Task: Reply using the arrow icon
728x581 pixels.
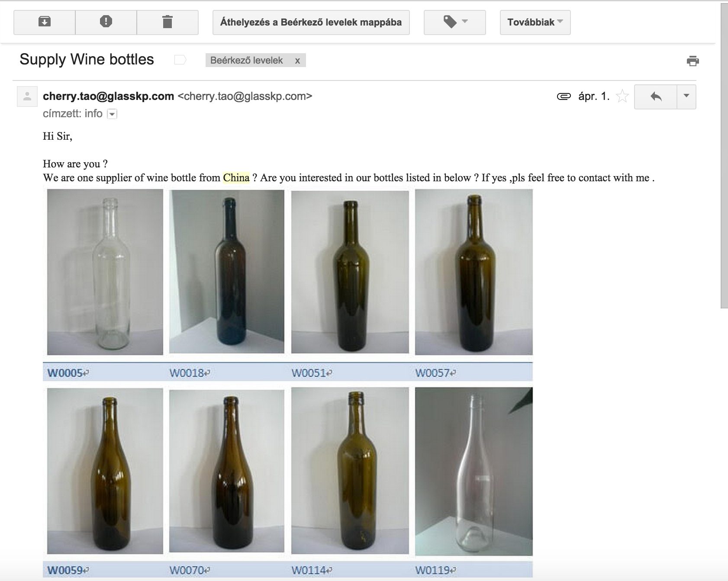Action: [x=656, y=96]
